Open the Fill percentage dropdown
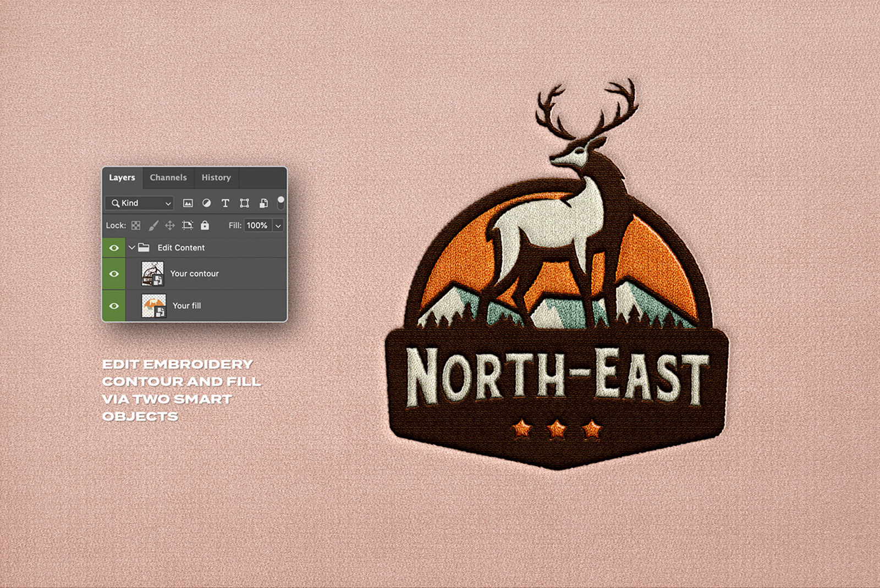The width and height of the screenshot is (880, 588). point(278,225)
